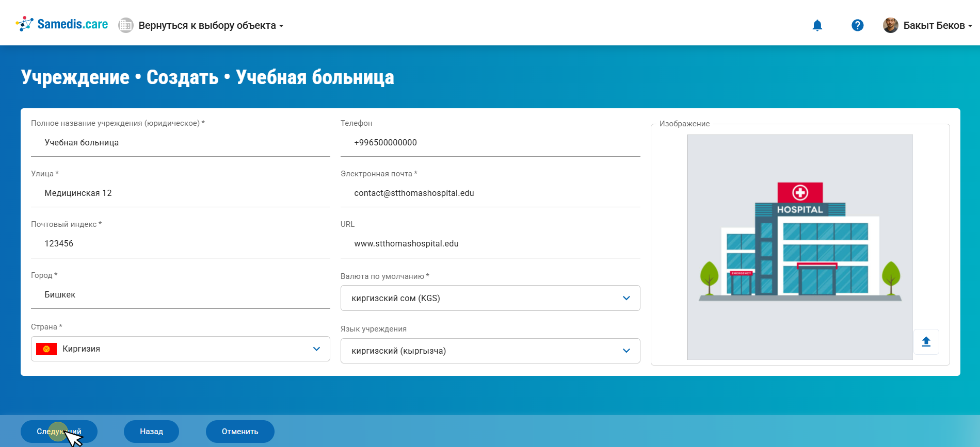Click the Samedis.care logo

pyautogui.click(x=62, y=24)
